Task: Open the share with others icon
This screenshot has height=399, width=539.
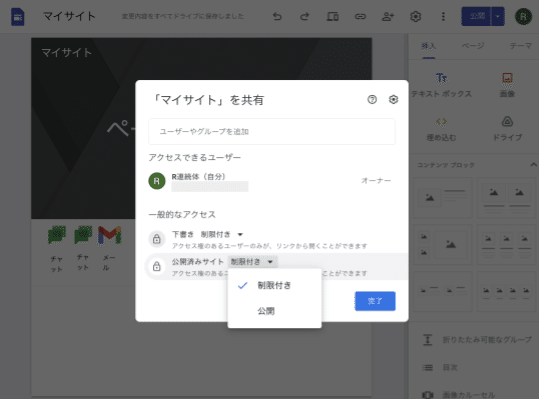Action: [388, 16]
